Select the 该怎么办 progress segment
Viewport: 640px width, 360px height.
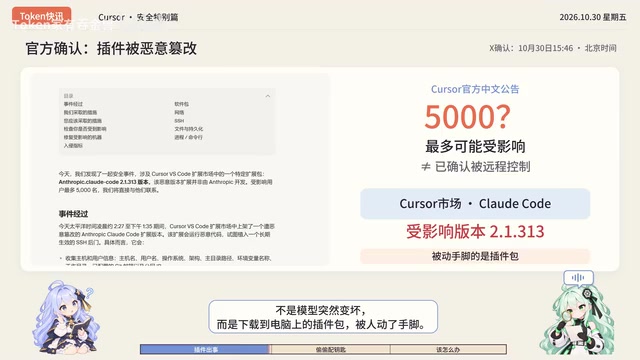[x=448, y=349]
